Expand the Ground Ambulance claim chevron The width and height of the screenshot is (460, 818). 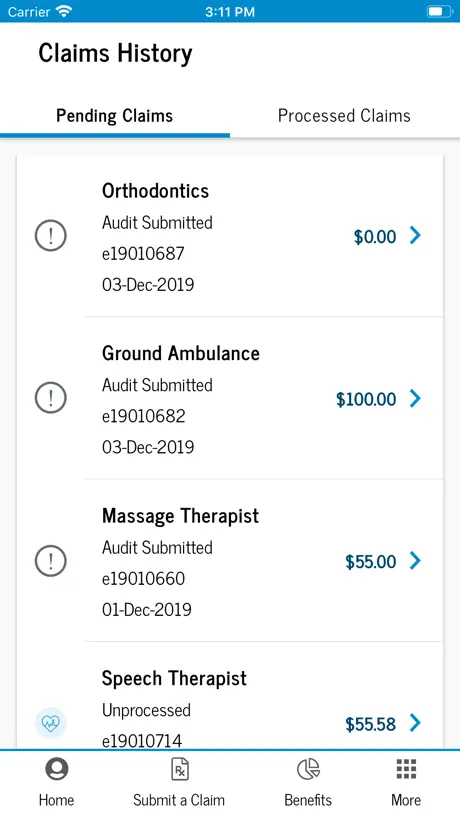[415, 398]
